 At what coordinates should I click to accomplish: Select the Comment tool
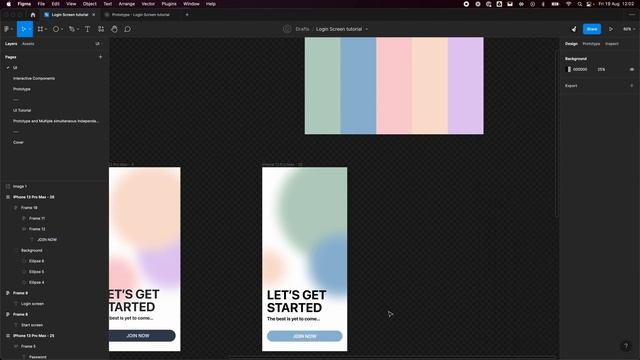coord(127,29)
